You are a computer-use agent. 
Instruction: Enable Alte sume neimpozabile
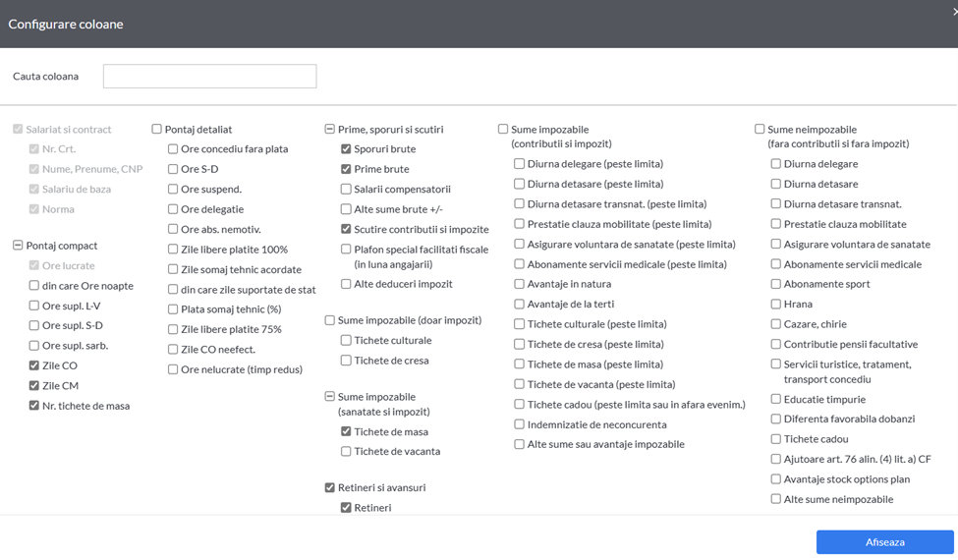click(776, 499)
